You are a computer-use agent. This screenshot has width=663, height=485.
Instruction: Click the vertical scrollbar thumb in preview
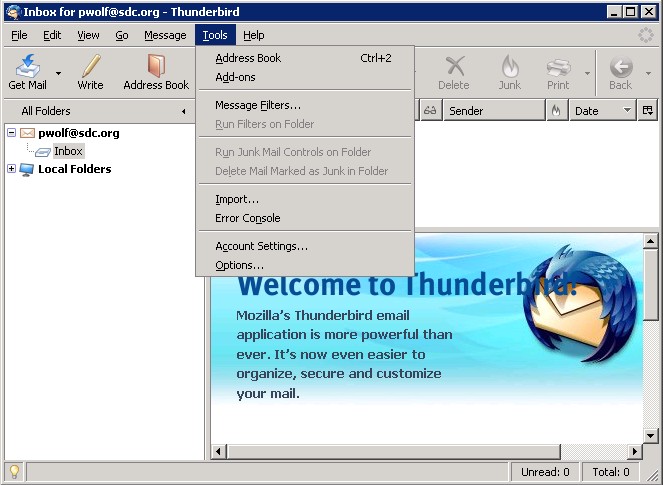pyautogui.click(x=650, y=285)
